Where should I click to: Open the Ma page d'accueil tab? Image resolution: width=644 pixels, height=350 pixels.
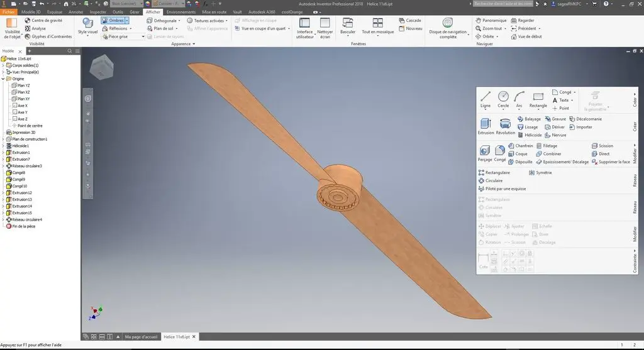(x=141, y=337)
